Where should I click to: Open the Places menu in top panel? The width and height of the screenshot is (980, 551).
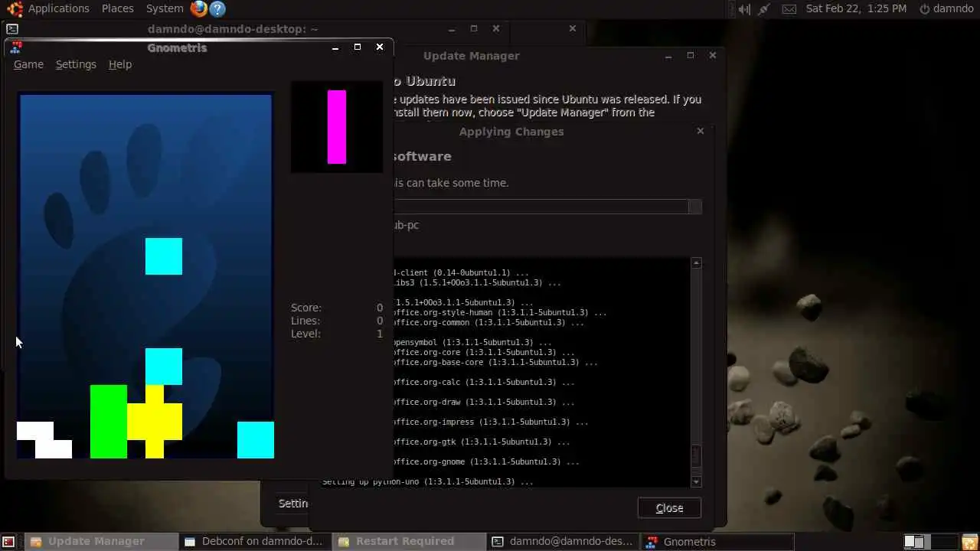[x=117, y=8]
